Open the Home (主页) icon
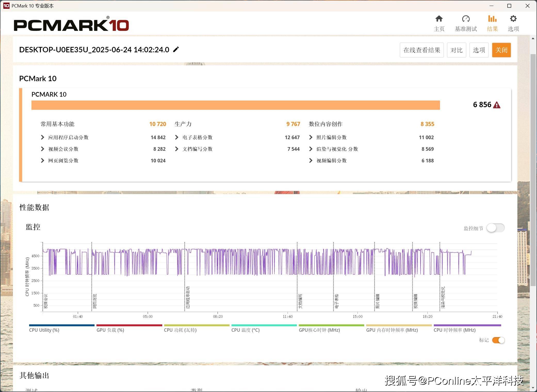 point(439,19)
